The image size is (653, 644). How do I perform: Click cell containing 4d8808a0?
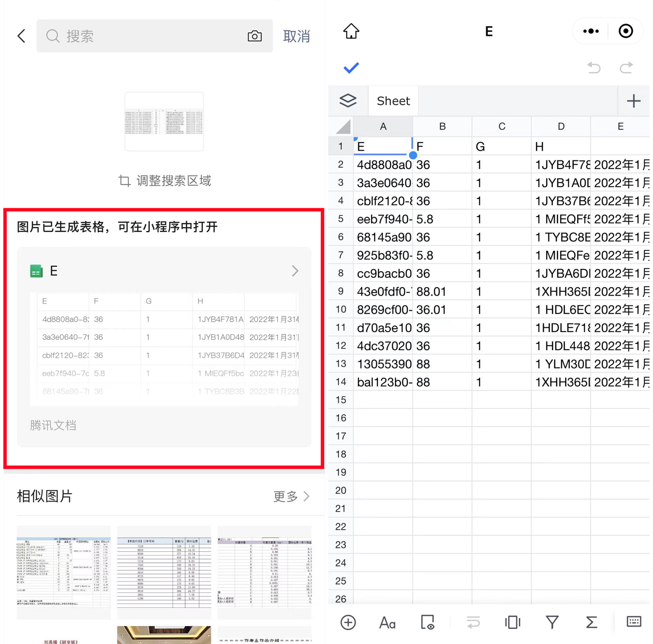click(383, 164)
